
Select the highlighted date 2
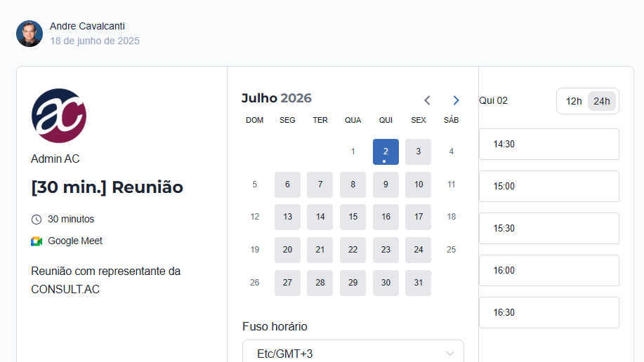coord(386,152)
